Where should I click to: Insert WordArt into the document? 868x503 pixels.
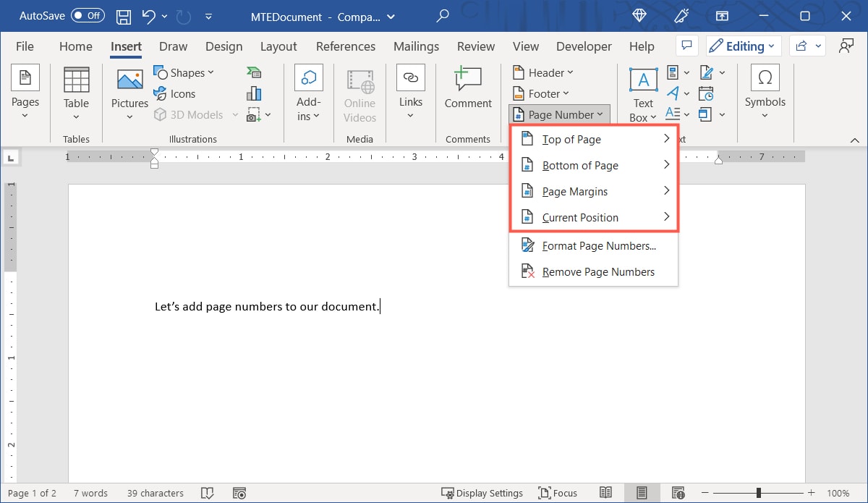tap(673, 93)
